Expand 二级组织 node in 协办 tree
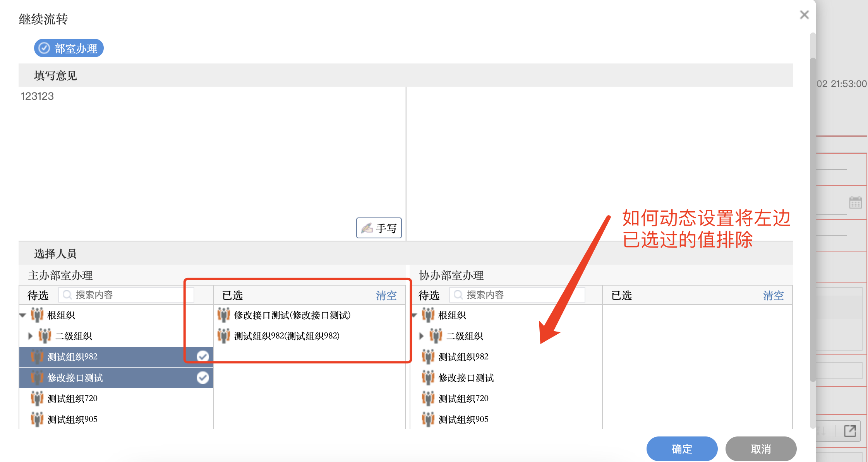Image resolution: width=868 pixels, height=462 pixels. pos(421,336)
